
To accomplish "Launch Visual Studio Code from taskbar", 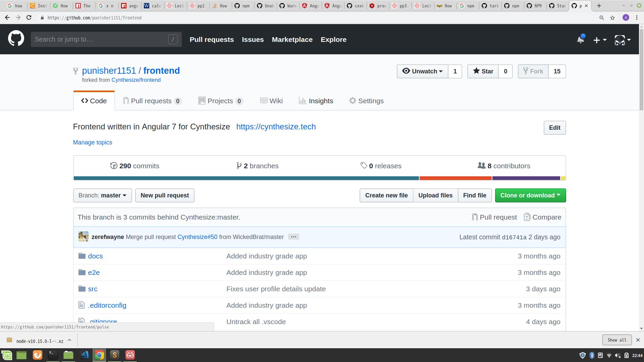I will click(x=85, y=355).
